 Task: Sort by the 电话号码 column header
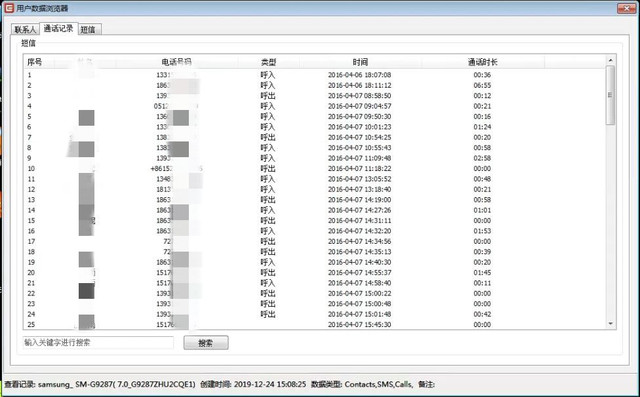[176, 62]
